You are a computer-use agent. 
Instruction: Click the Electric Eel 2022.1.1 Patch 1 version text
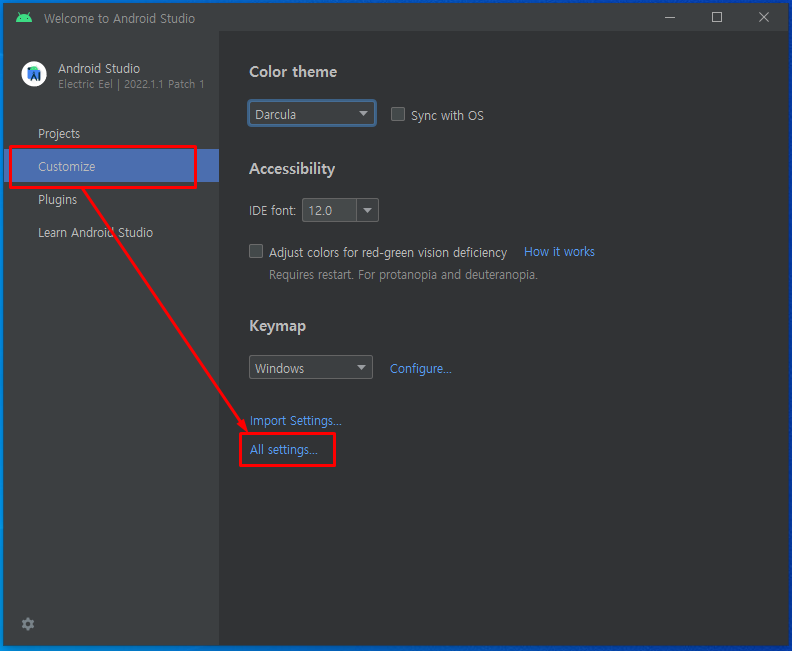click(131, 84)
